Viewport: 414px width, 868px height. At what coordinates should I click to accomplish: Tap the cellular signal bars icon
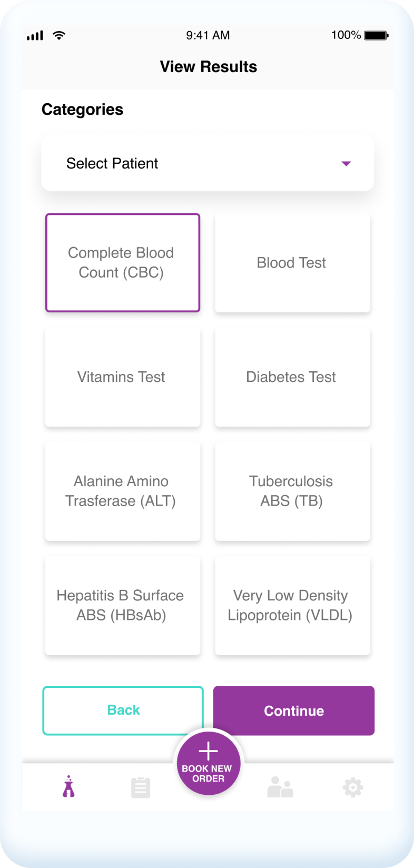click(x=35, y=36)
